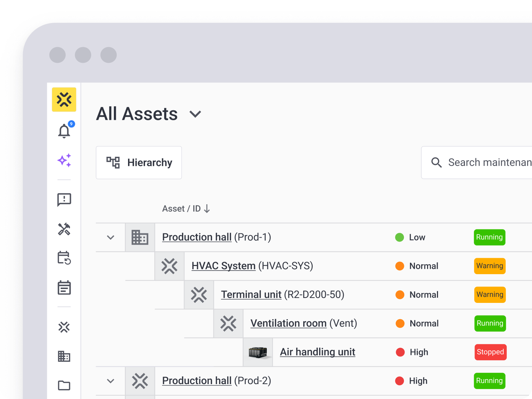
Task: Open the Terminal unit link
Action: pos(251,294)
